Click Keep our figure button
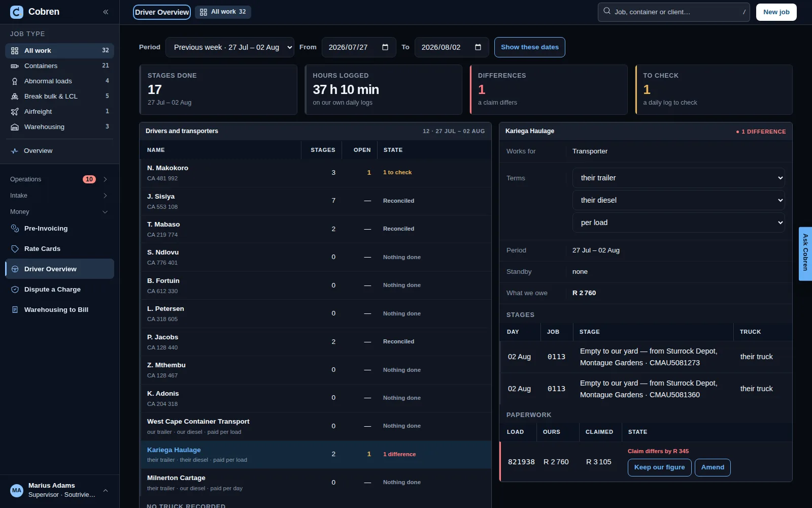 659,467
